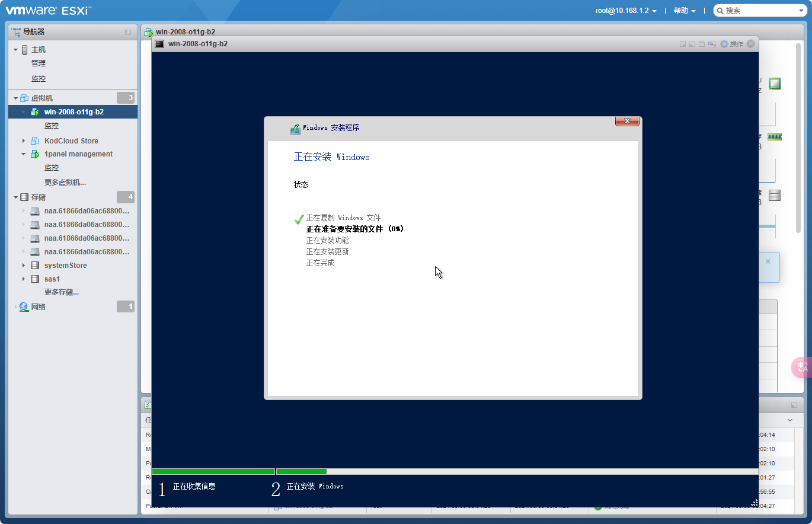Click the Navigator tree icon

(17, 32)
